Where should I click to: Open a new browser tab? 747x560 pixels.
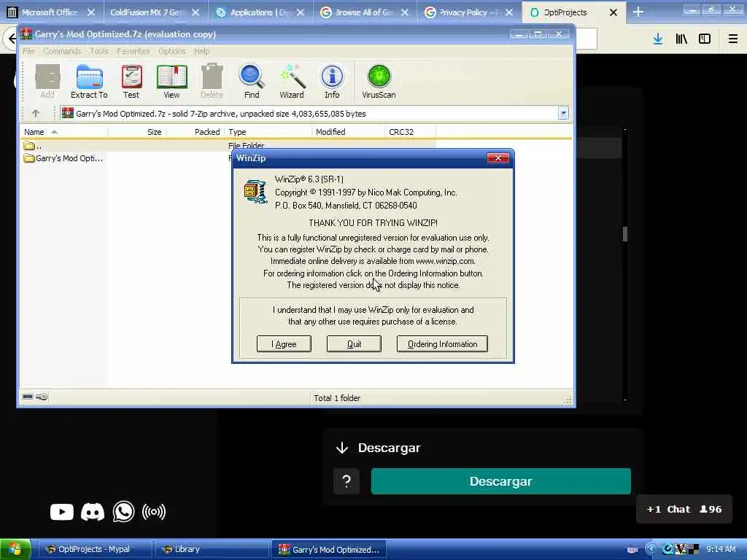click(638, 12)
